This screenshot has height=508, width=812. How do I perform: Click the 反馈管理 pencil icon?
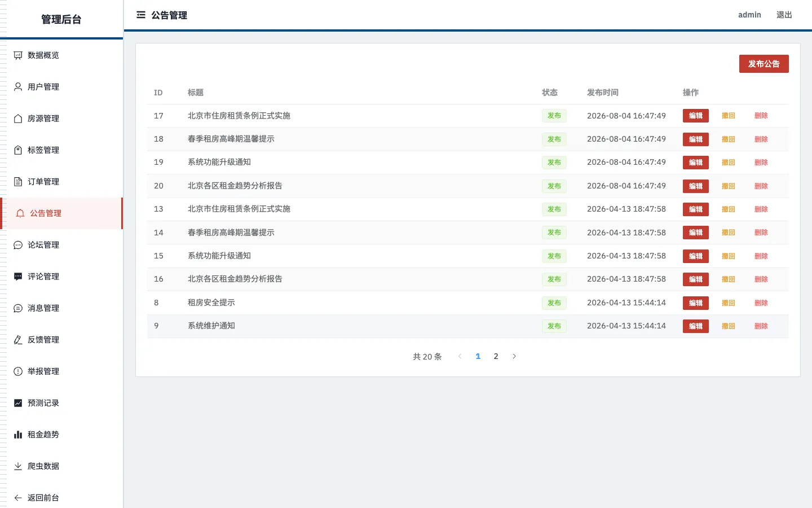click(x=18, y=340)
